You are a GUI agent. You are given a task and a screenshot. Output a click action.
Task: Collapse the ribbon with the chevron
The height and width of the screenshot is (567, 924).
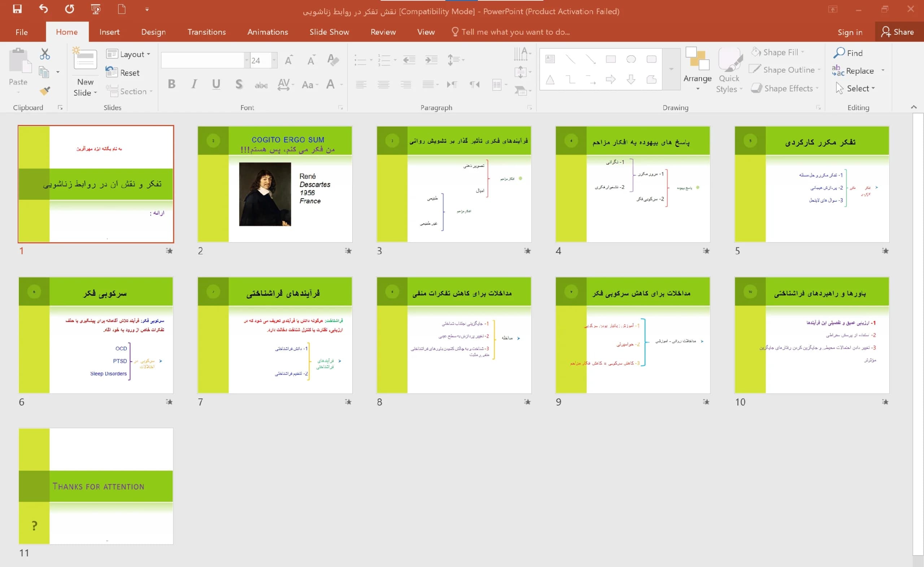pyautogui.click(x=914, y=107)
